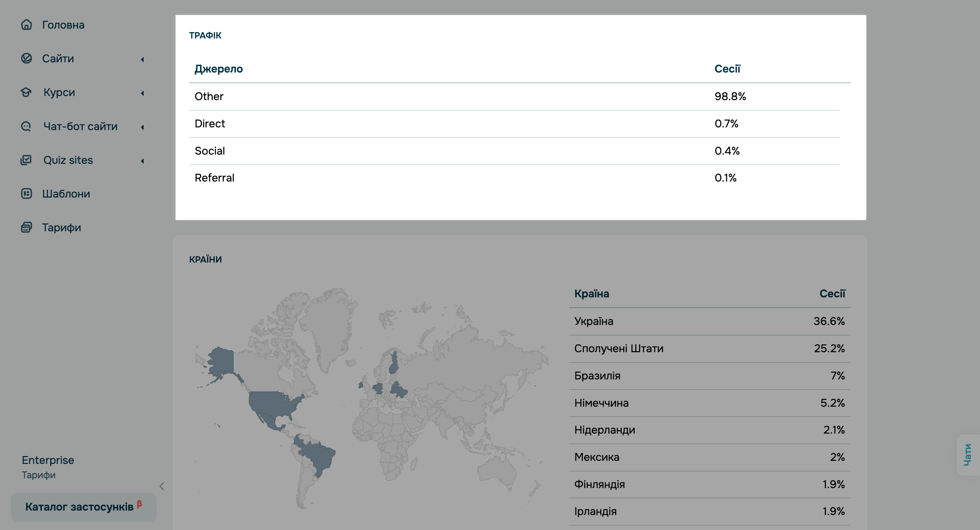Open the Головна menu item
The height and width of the screenshot is (530, 980).
63,25
